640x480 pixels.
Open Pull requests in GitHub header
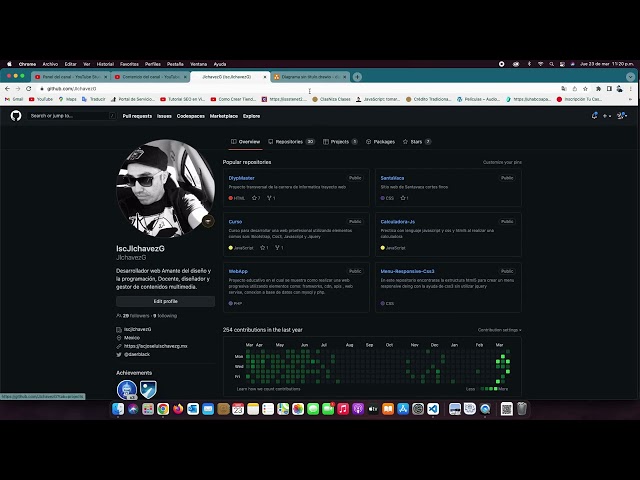pyautogui.click(x=137, y=116)
